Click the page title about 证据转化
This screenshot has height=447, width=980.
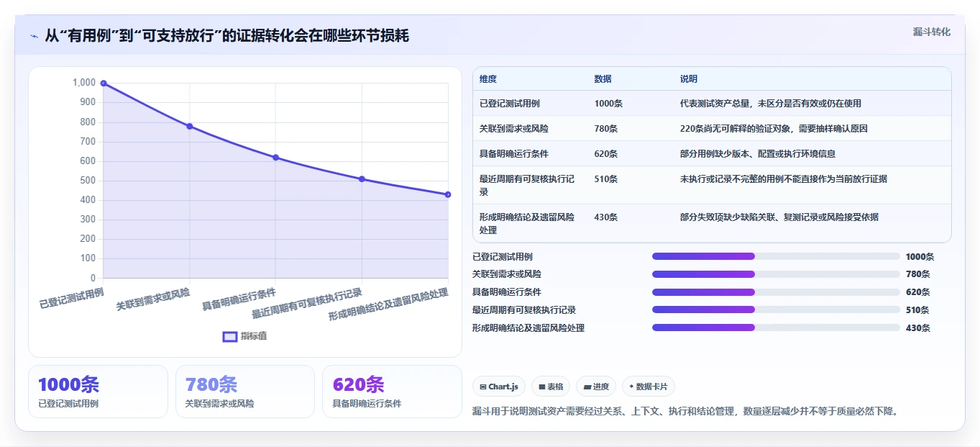(226, 35)
